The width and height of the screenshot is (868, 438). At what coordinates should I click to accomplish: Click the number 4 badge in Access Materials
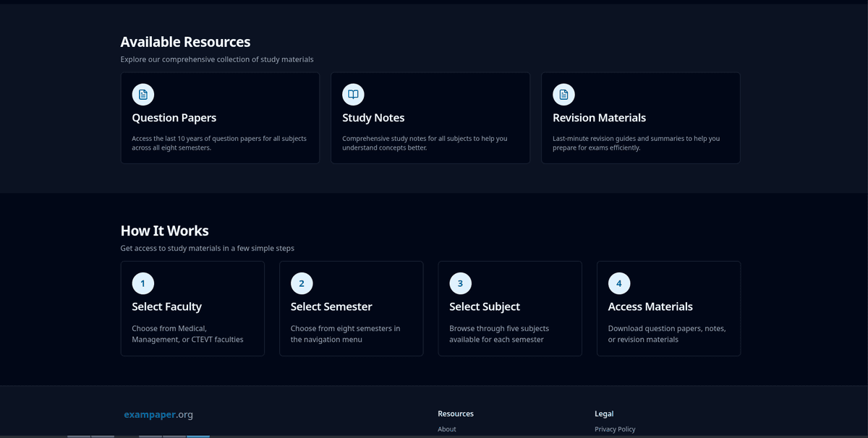point(618,283)
